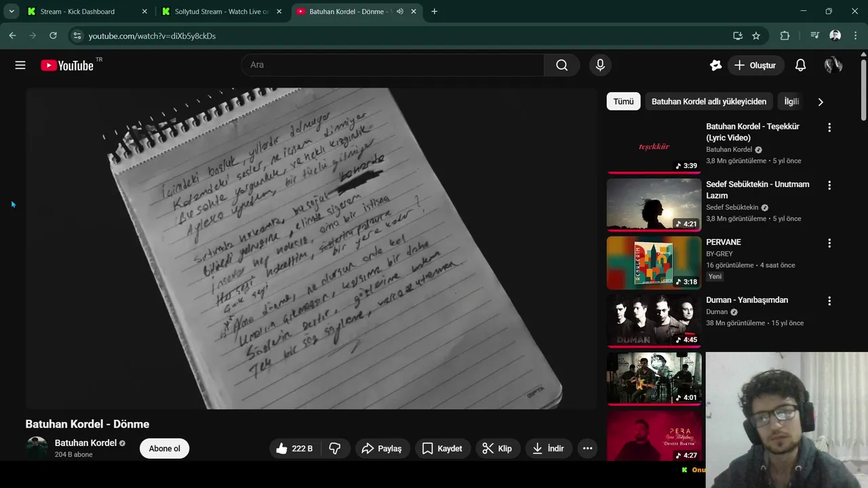The image size is (868, 488).
Task: Open Chrome extensions puzzle icon
Action: (785, 35)
